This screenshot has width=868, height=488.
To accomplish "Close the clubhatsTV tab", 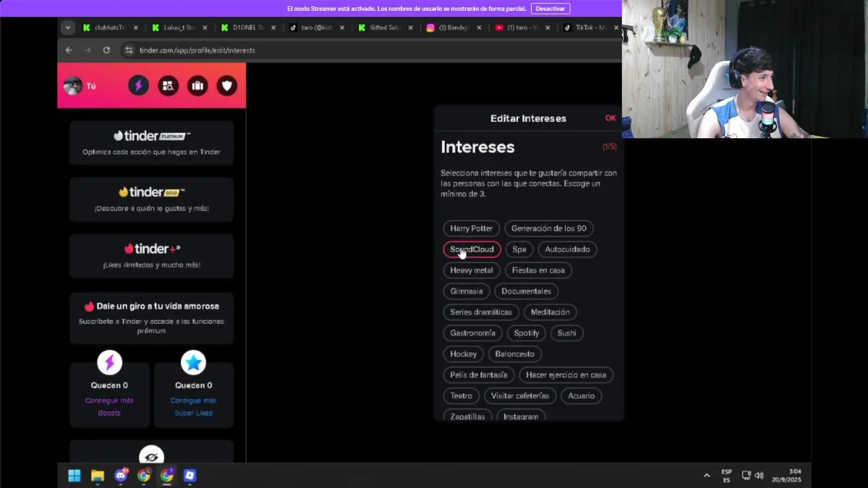I will coord(136,28).
